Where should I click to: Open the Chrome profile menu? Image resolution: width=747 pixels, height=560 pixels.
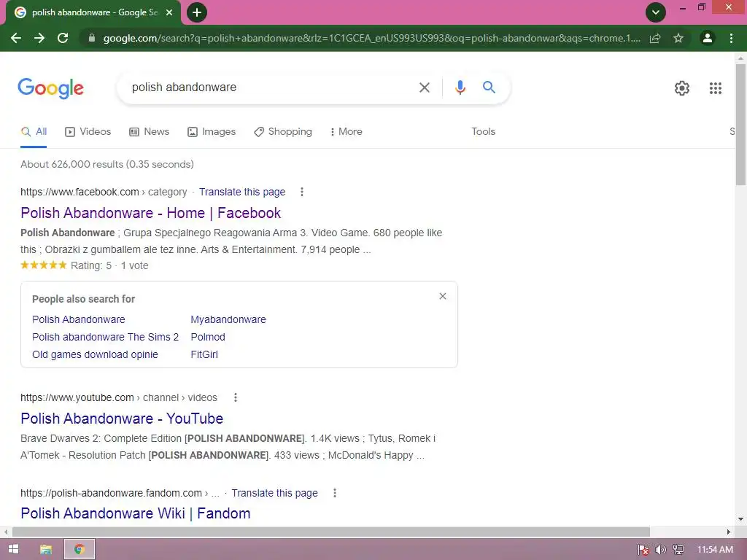[x=708, y=38]
